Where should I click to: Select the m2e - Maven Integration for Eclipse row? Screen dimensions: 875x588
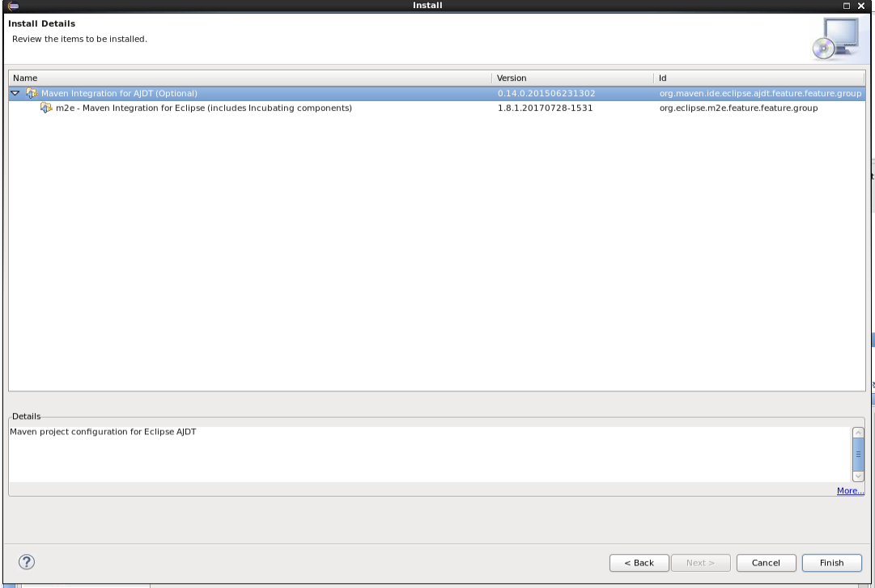pyautogui.click(x=437, y=108)
